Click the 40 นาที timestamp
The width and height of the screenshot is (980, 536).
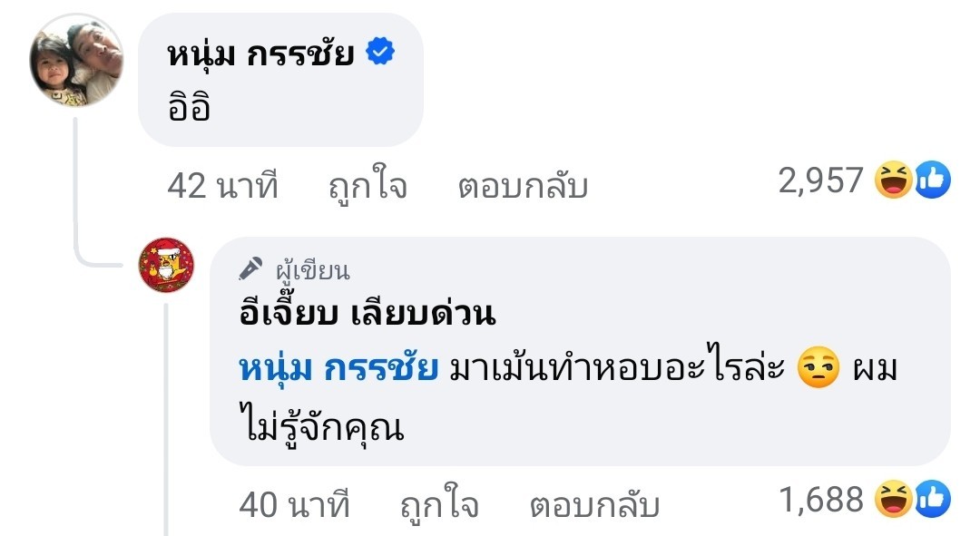tap(294, 504)
